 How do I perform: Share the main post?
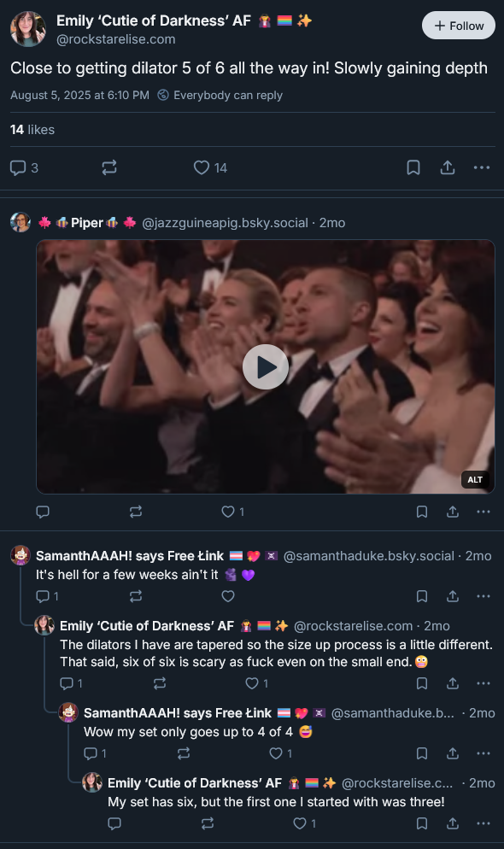pos(447,168)
